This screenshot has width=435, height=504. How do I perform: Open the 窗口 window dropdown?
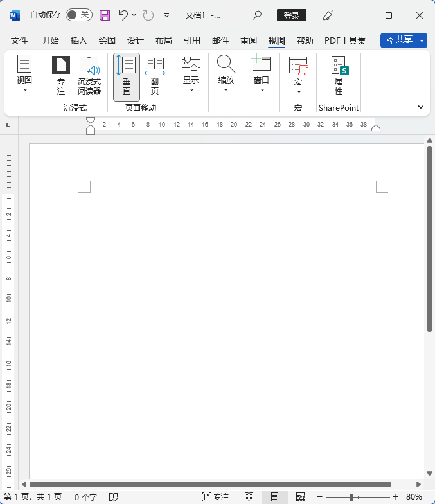click(x=261, y=73)
